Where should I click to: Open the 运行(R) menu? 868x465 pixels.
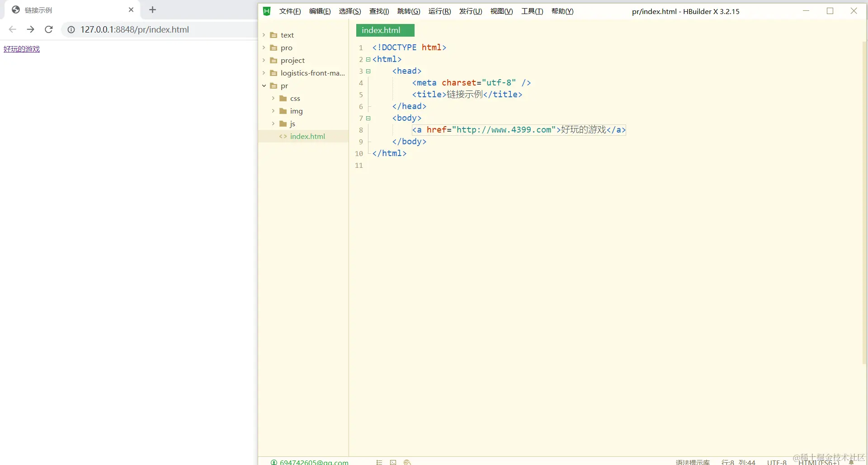click(x=439, y=11)
